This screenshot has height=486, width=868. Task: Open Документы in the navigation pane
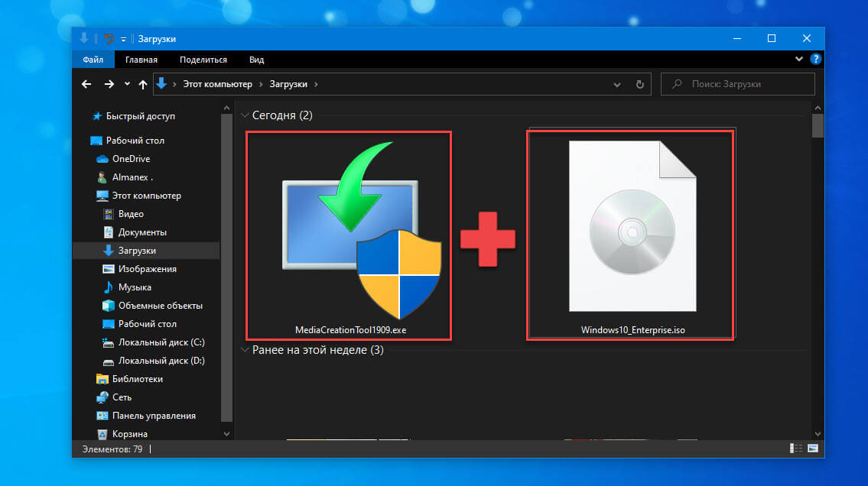tap(142, 232)
